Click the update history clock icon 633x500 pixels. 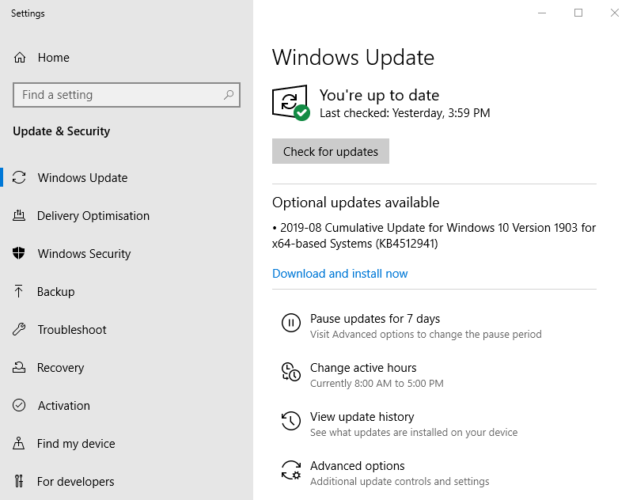(x=291, y=421)
